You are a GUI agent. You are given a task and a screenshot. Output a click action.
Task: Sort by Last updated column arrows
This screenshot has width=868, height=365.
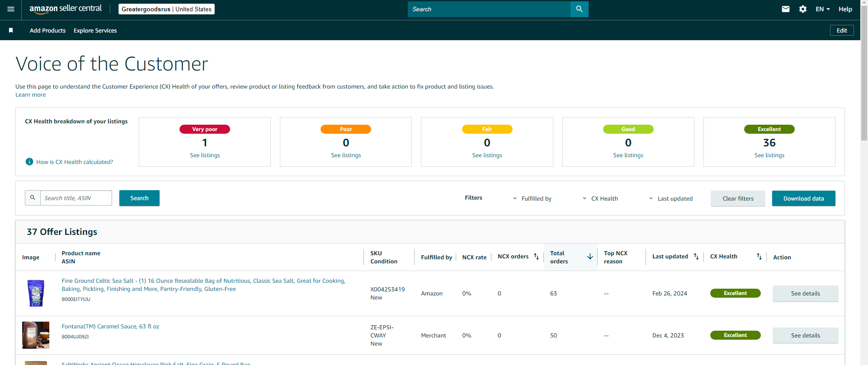[x=696, y=257]
